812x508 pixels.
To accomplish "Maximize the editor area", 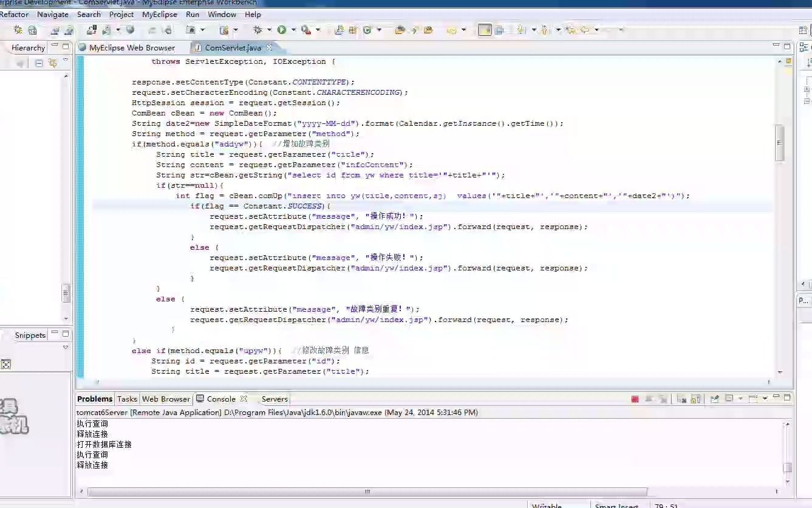I will click(x=787, y=46).
